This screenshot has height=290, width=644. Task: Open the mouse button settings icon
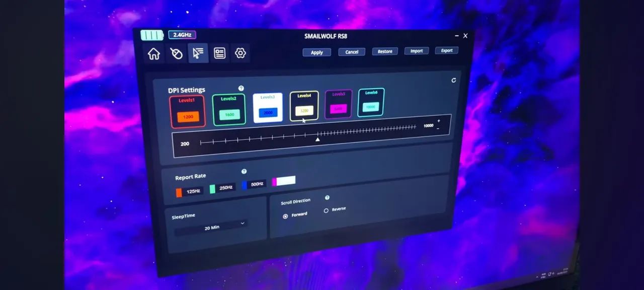coord(176,53)
